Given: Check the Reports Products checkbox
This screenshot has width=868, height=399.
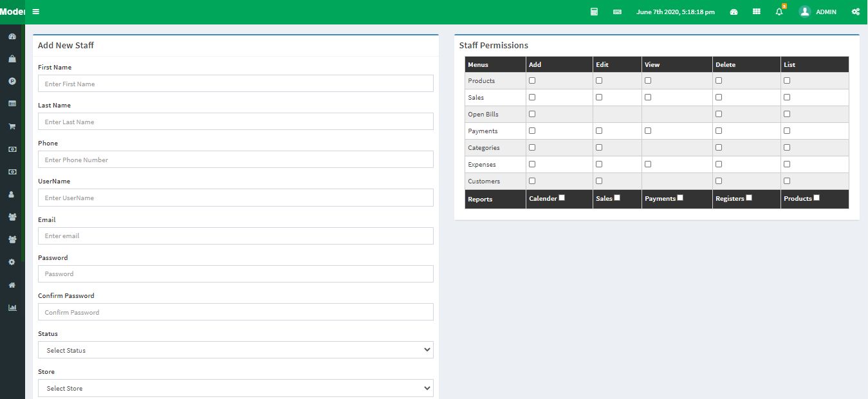Looking at the screenshot, I should [817, 198].
